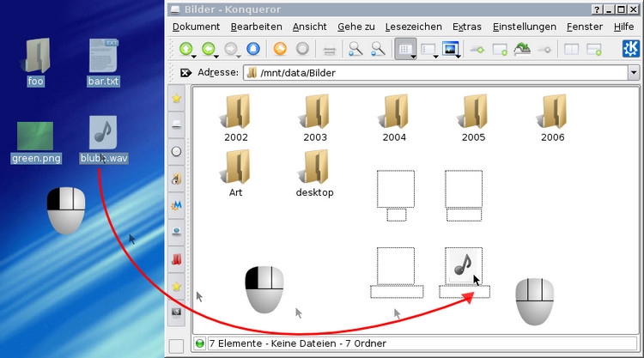Click the clear address bar icon

[186, 73]
